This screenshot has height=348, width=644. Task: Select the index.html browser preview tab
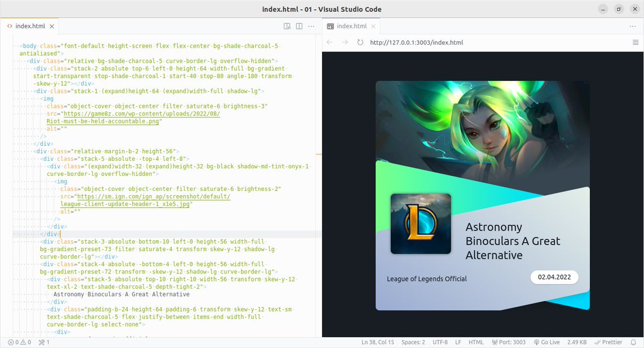tap(352, 26)
